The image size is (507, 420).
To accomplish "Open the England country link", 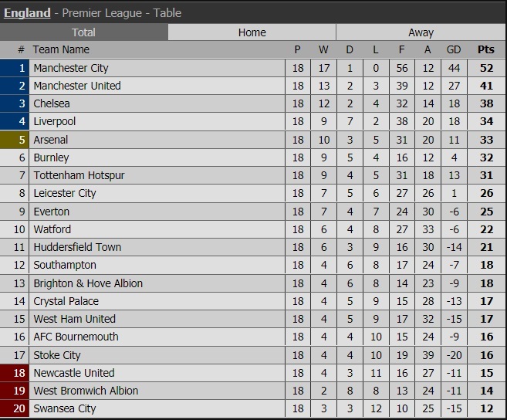I will tap(27, 12).
